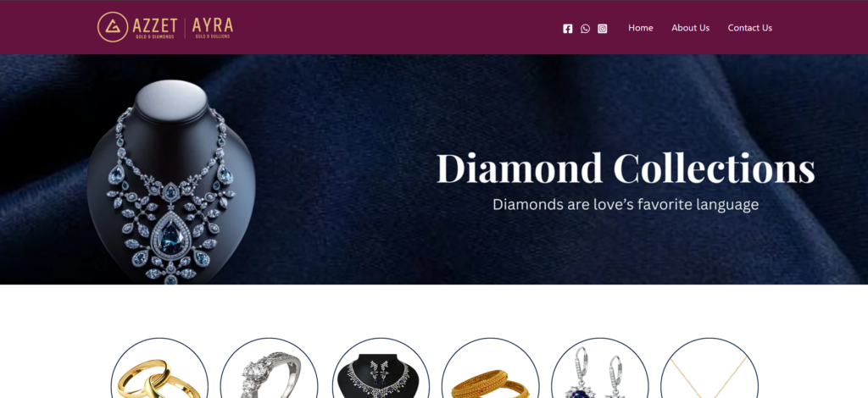Open the blue sapphire earrings category
The width and height of the screenshot is (868, 398).
pyautogui.click(x=599, y=369)
